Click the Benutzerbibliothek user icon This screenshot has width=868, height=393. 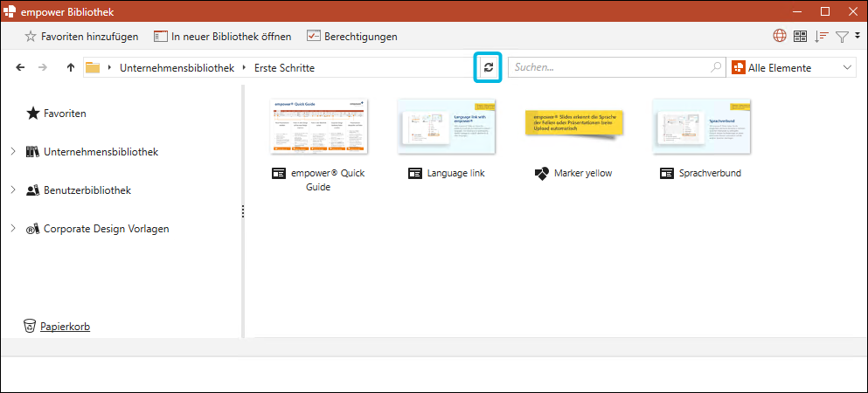[32, 190]
